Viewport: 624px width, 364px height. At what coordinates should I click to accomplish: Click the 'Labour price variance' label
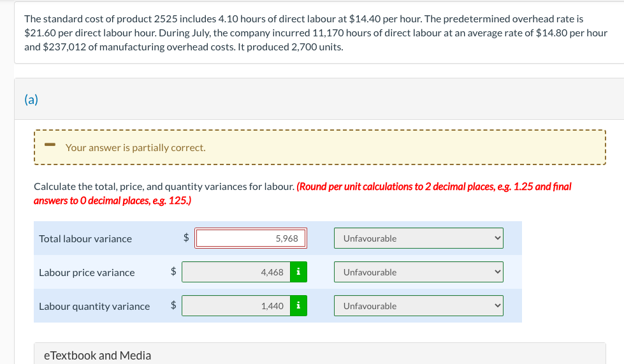(x=87, y=272)
